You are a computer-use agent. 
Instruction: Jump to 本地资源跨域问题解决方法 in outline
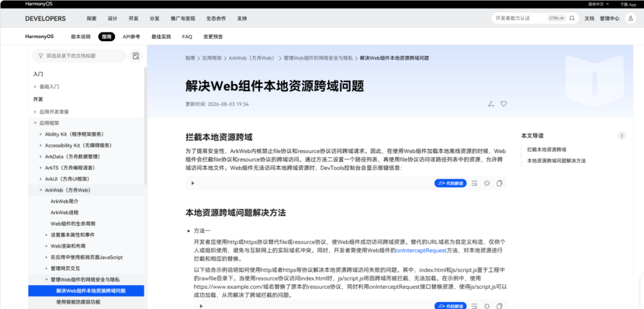pos(556,161)
